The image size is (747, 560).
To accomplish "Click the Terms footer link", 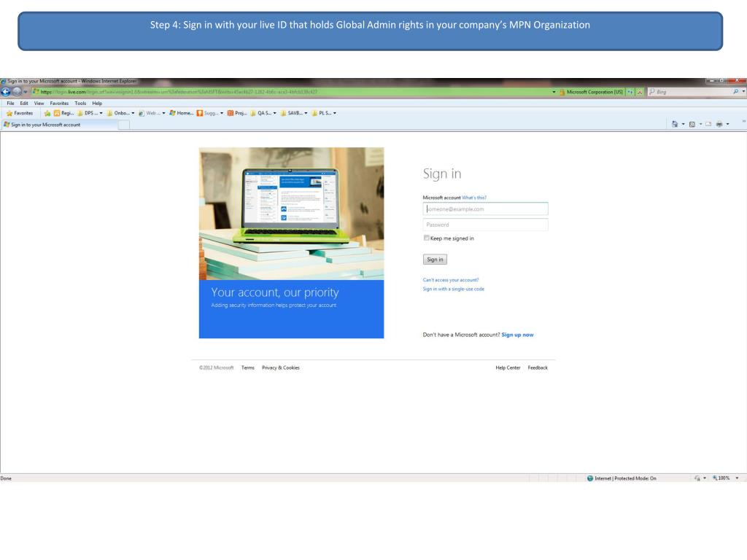I will point(248,367).
